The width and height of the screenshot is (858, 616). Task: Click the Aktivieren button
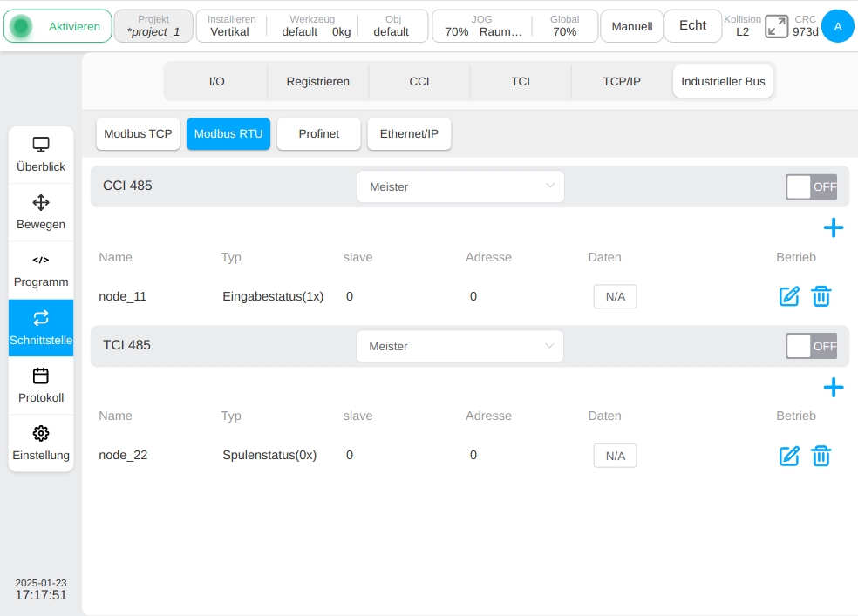pyautogui.click(x=58, y=26)
